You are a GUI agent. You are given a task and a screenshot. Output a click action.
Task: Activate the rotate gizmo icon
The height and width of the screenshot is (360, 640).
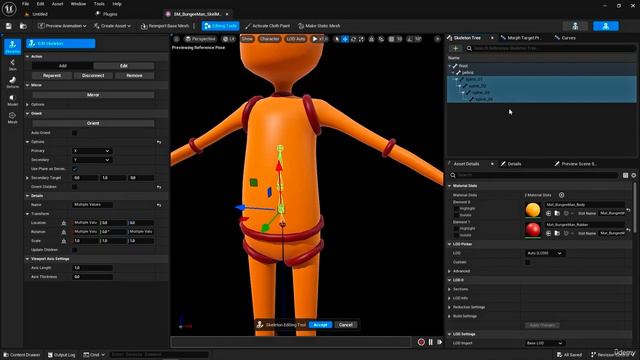[x=353, y=39]
